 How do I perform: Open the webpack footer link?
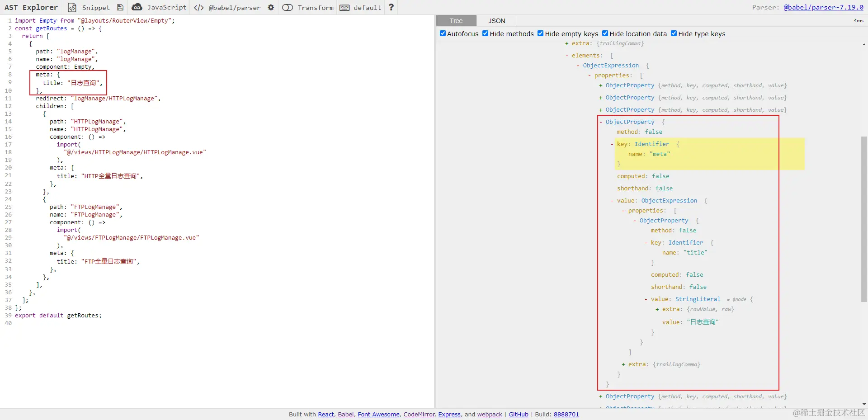click(x=490, y=414)
